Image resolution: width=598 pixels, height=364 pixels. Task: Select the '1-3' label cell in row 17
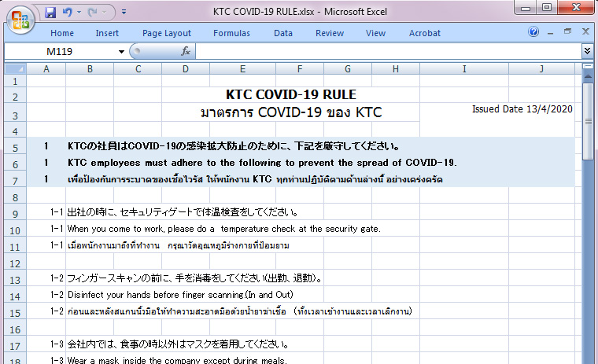[57, 344]
